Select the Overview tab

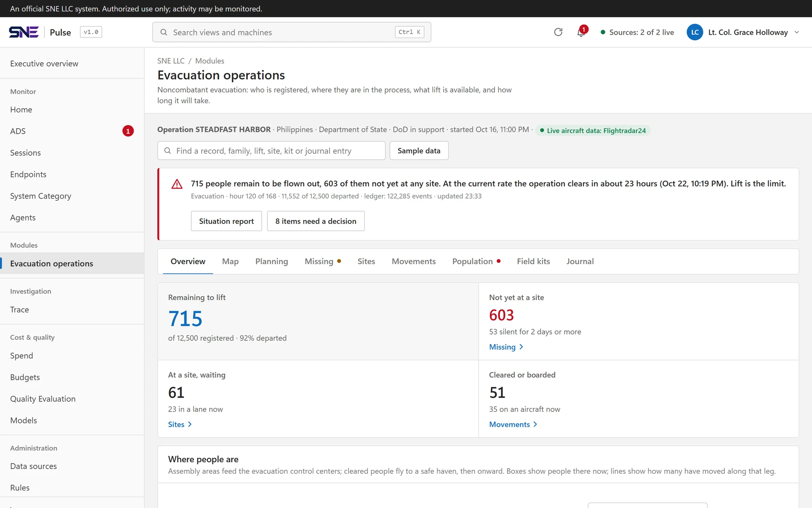[188, 261]
